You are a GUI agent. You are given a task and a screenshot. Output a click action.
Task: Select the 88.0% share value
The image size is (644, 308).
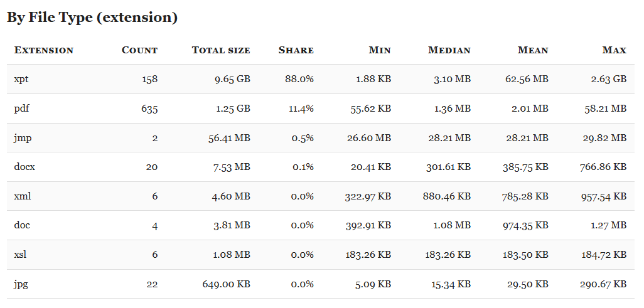pyautogui.click(x=299, y=79)
